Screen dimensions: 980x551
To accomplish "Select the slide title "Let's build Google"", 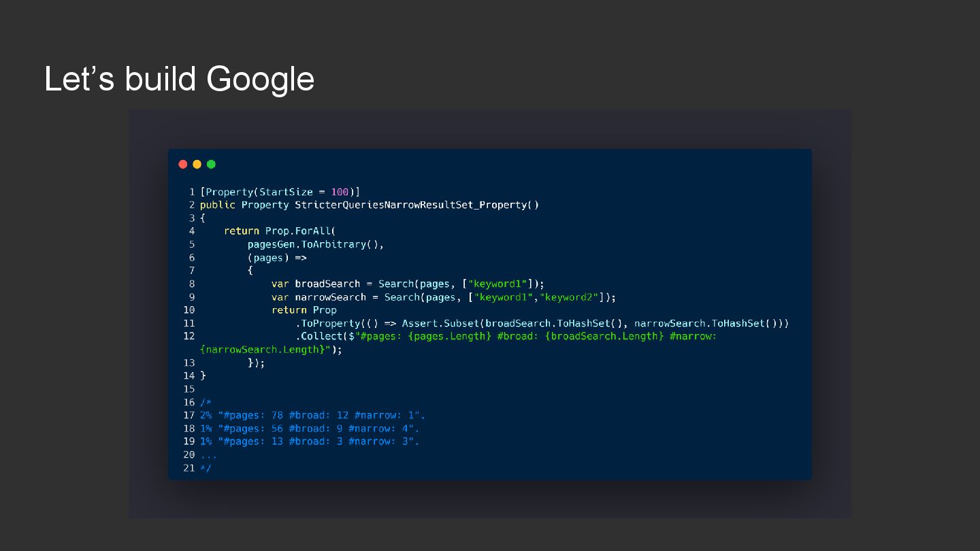I will [x=179, y=79].
